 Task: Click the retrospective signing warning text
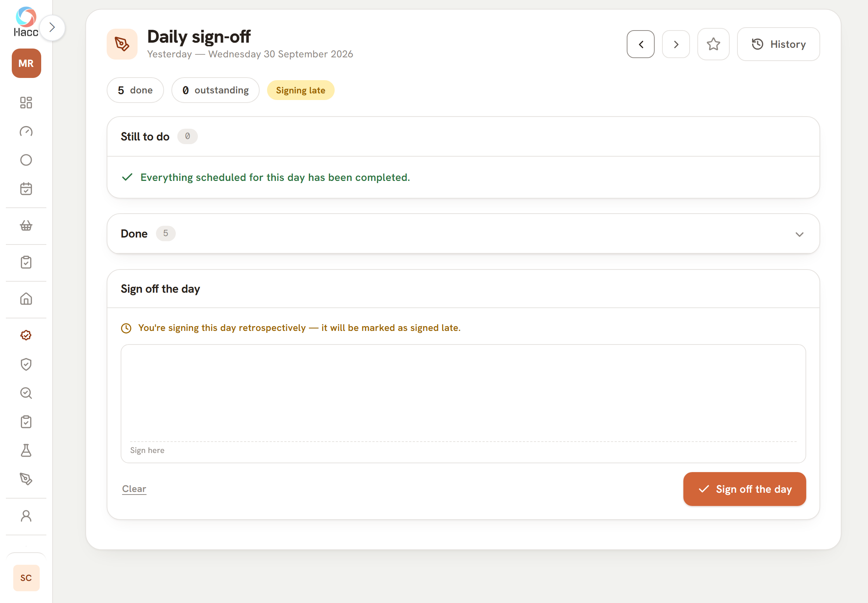(x=299, y=328)
